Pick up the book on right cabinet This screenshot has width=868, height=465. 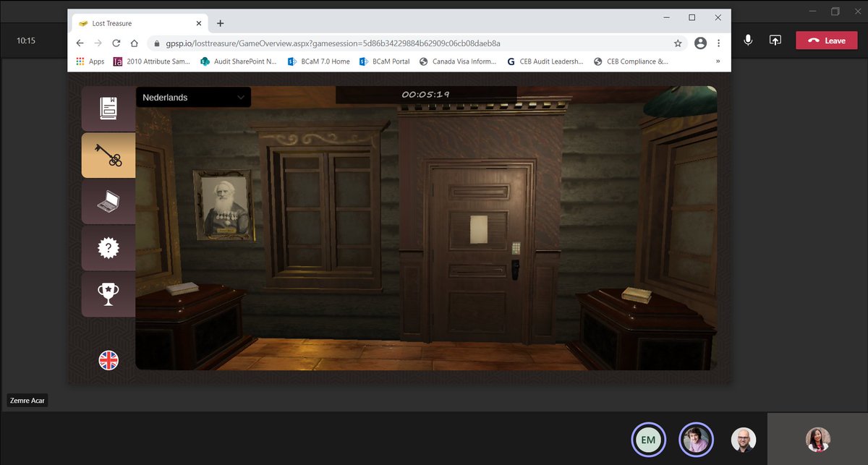click(637, 294)
